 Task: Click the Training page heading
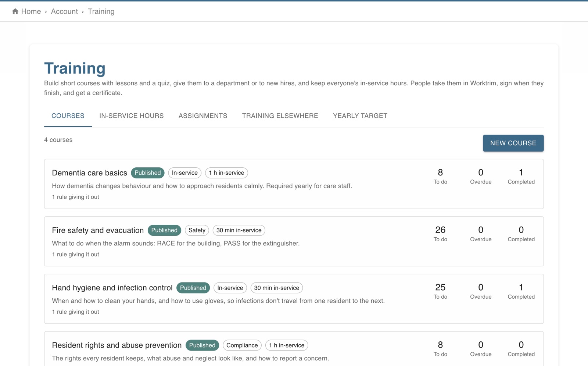coord(75,68)
